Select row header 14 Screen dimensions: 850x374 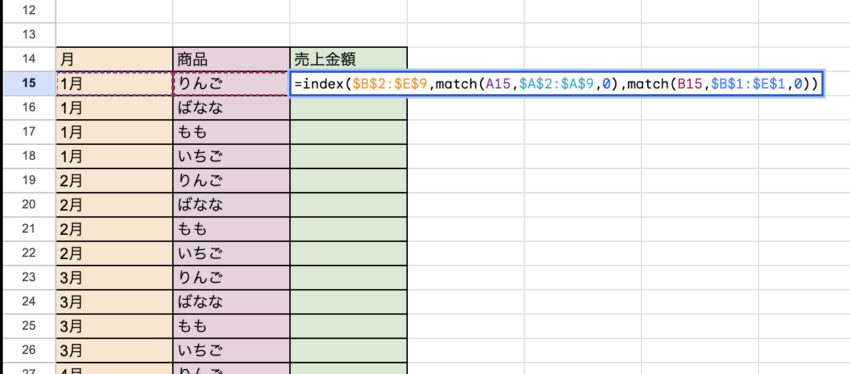(29, 59)
